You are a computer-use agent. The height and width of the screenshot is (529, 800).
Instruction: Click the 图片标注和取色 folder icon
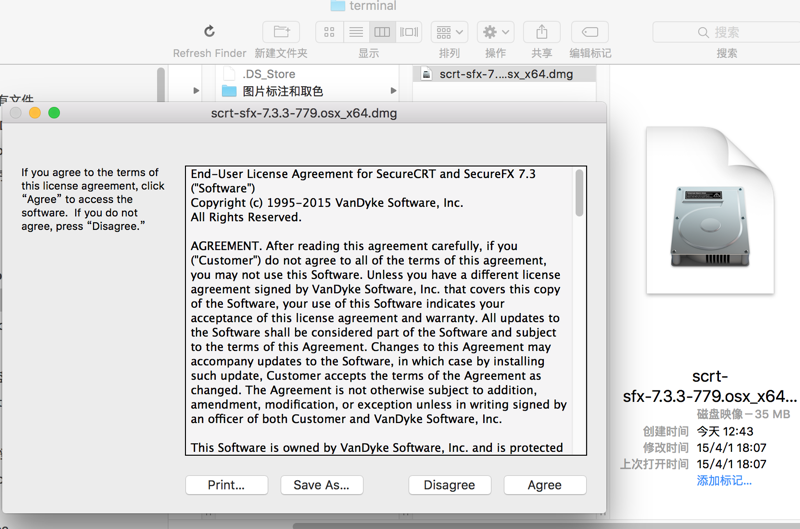230,91
